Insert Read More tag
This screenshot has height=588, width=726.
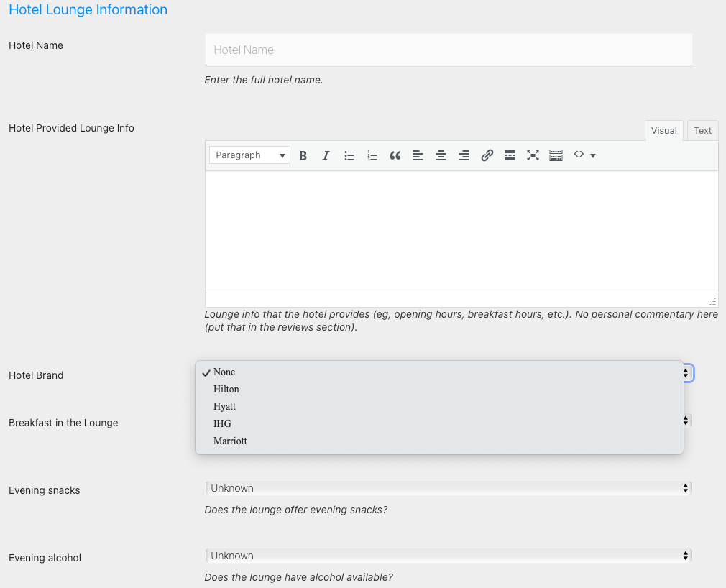(x=510, y=155)
